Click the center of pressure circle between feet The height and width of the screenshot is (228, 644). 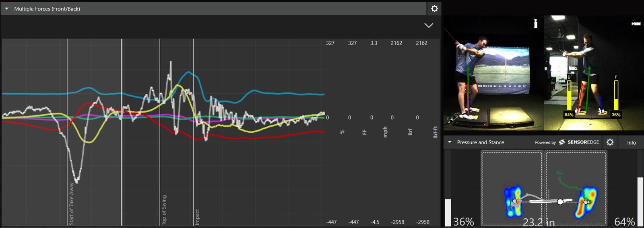(x=560, y=201)
